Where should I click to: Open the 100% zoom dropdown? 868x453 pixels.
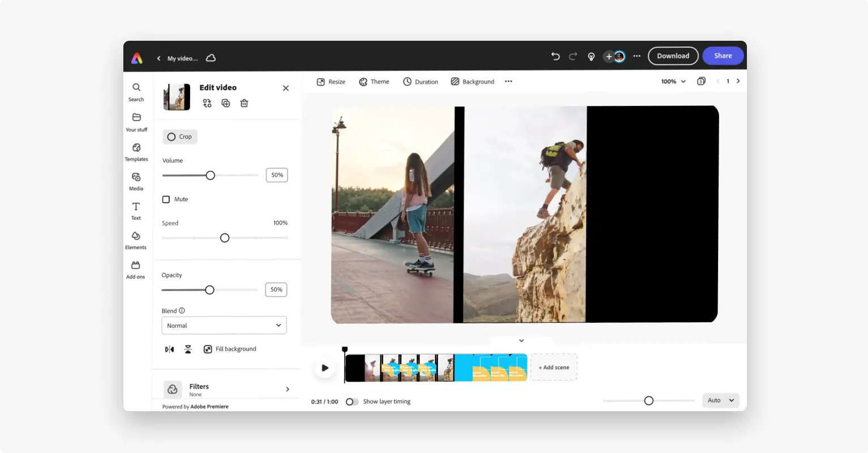click(x=673, y=82)
